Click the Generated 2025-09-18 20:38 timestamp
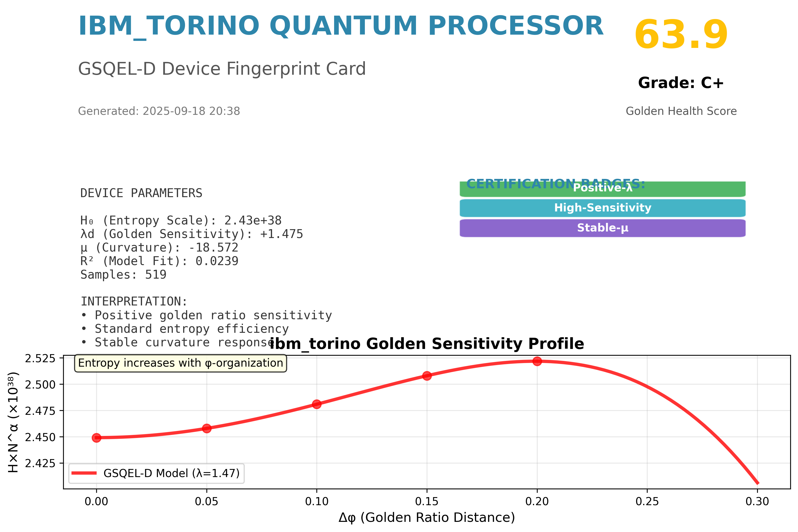Screen dimensions: 798x532 pyautogui.click(x=159, y=111)
